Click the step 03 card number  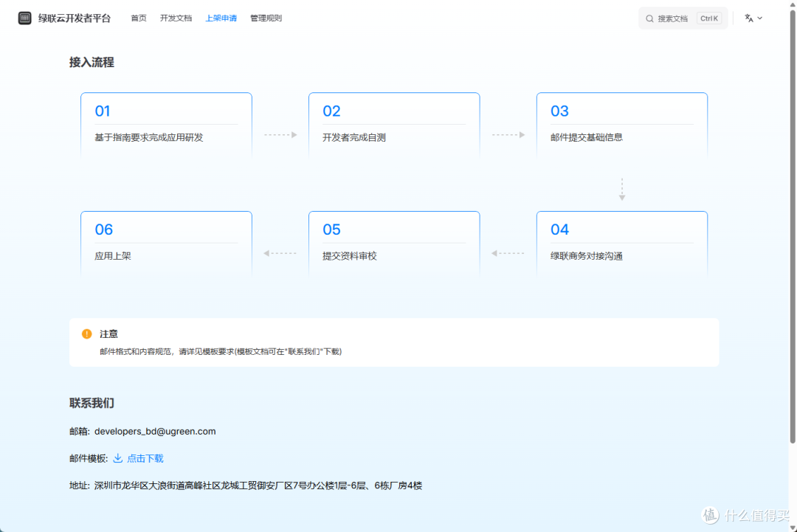pyautogui.click(x=559, y=111)
